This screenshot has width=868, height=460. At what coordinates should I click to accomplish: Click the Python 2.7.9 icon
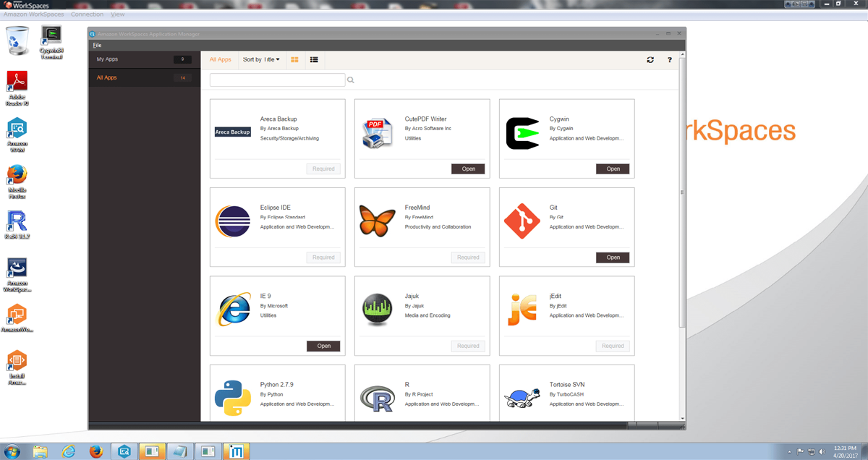click(232, 397)
